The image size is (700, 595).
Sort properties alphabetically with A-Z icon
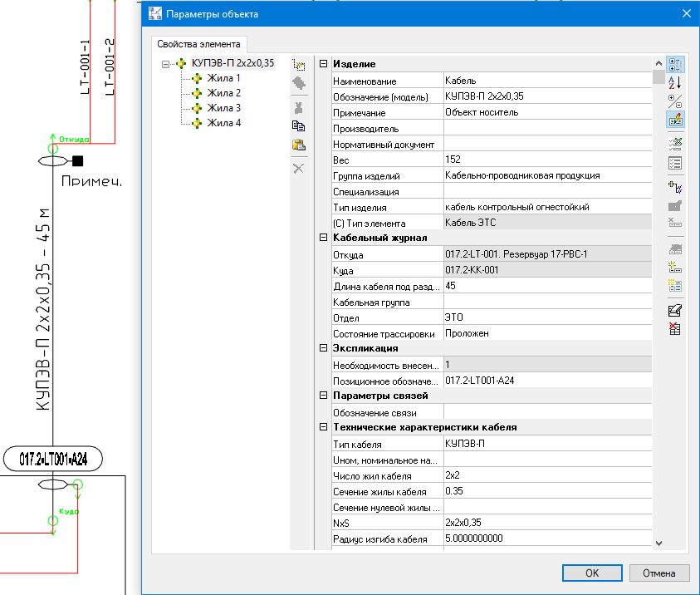point(675,81)
